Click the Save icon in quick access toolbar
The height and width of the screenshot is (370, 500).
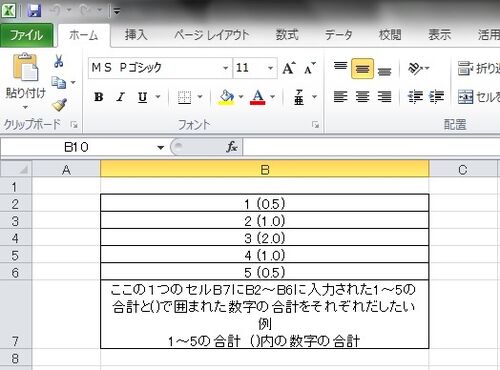coord(34,10)
